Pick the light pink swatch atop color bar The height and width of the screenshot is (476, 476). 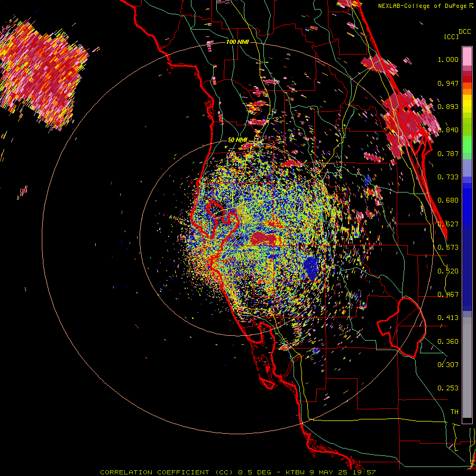click(x=467, y=57)
